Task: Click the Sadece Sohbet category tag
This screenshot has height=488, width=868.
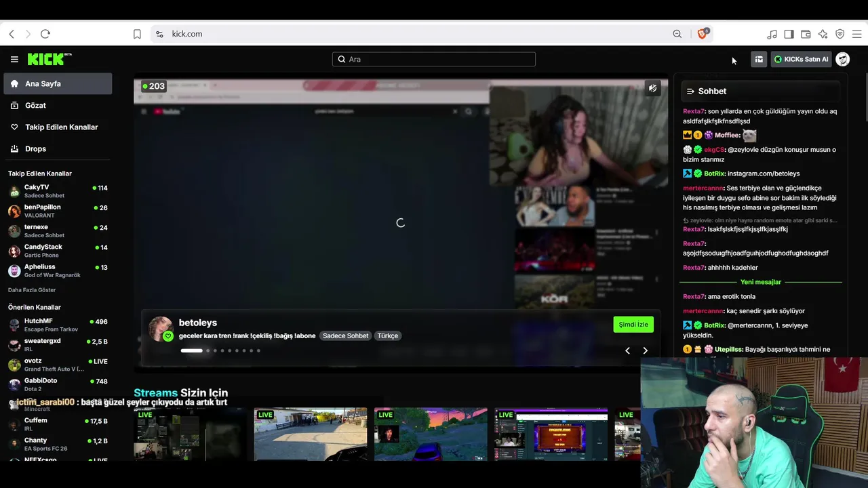Action: 346,336
